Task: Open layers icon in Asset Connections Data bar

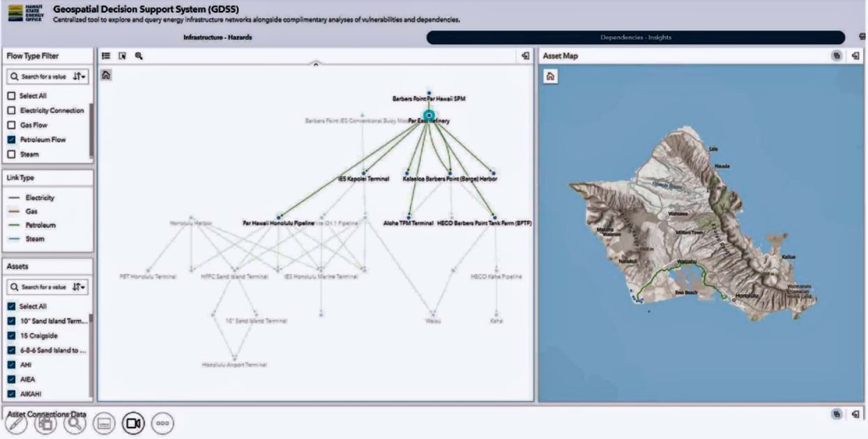Action: tap(837, 414)
